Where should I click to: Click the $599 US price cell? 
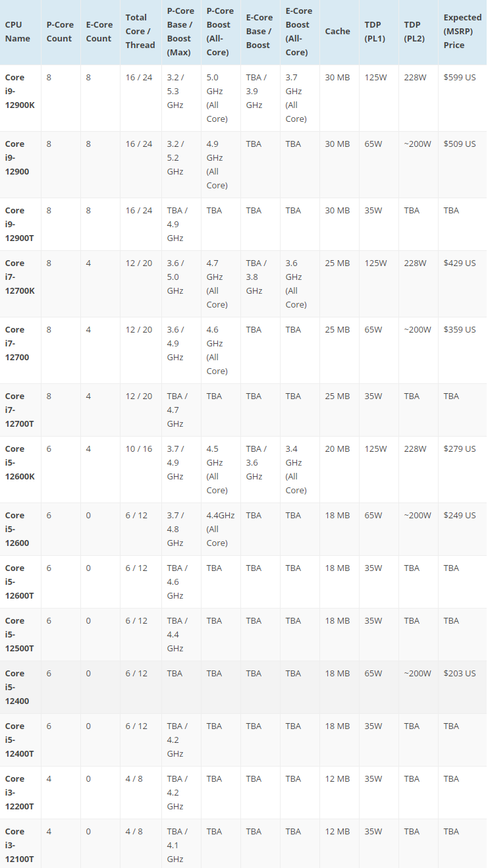click(459, 78)
